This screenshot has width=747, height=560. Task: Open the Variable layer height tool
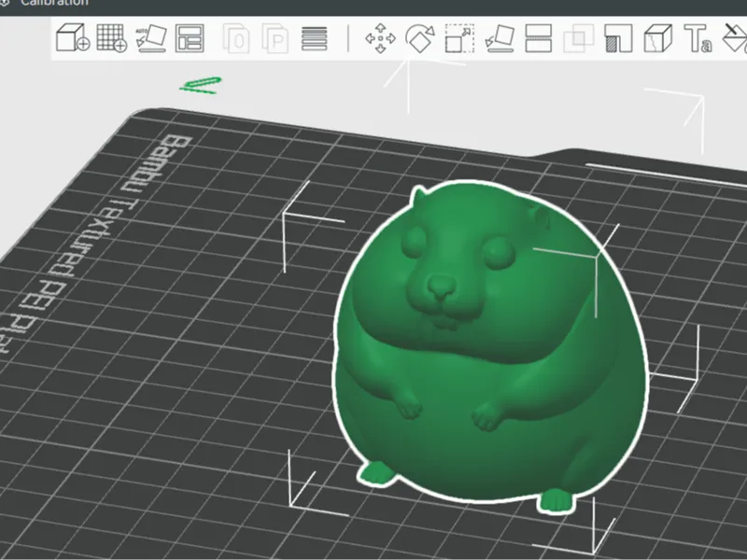315,38
